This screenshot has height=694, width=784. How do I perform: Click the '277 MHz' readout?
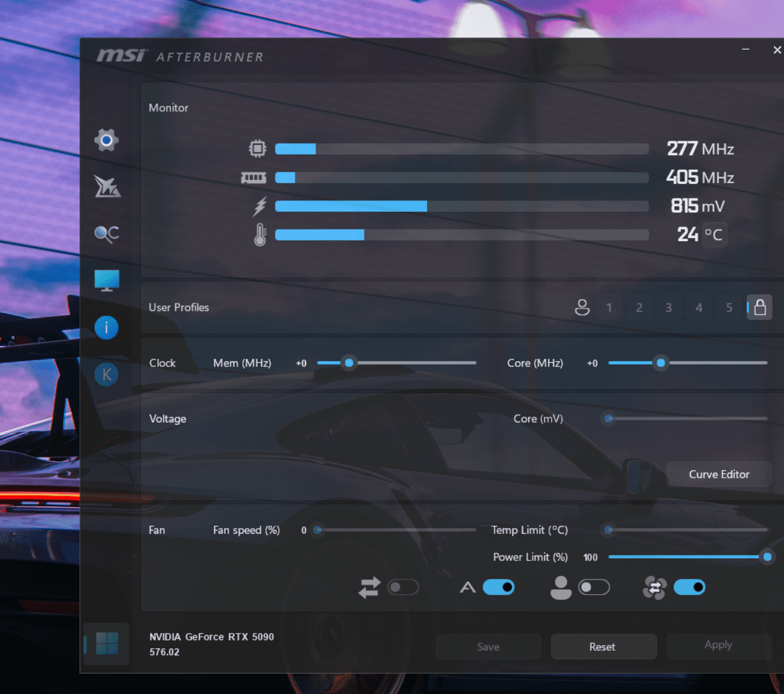click(700, 149)
